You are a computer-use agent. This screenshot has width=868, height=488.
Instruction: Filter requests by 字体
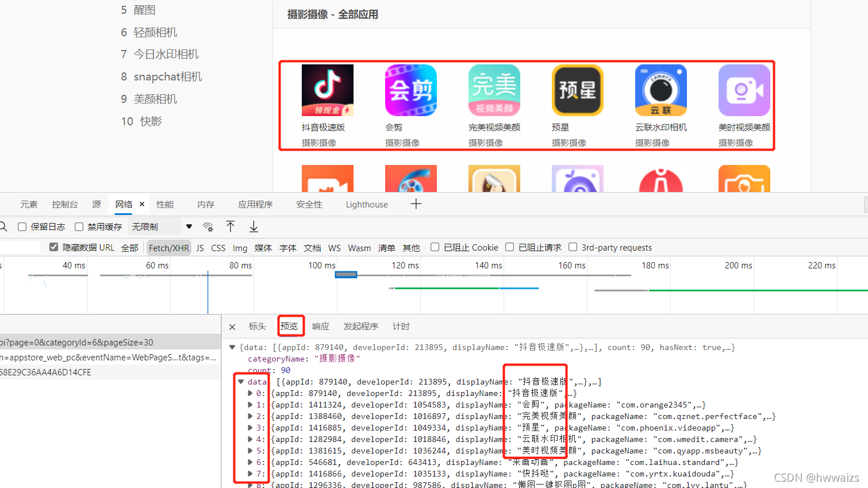click(288, 248)
